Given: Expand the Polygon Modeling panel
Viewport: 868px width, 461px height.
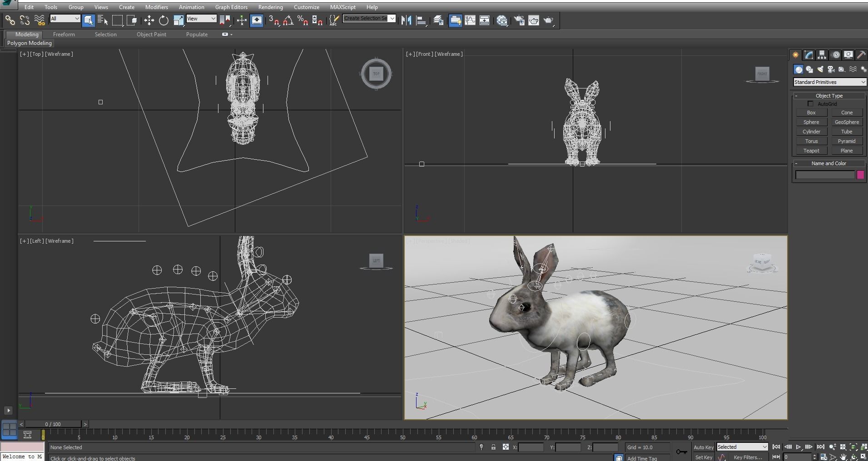Looking at the screenshot, I should pyautogui.click(x=30, y=43).
